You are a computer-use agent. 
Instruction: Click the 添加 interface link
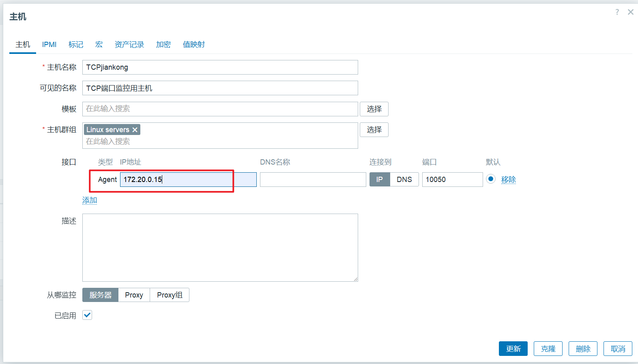(x=90, y=200)
